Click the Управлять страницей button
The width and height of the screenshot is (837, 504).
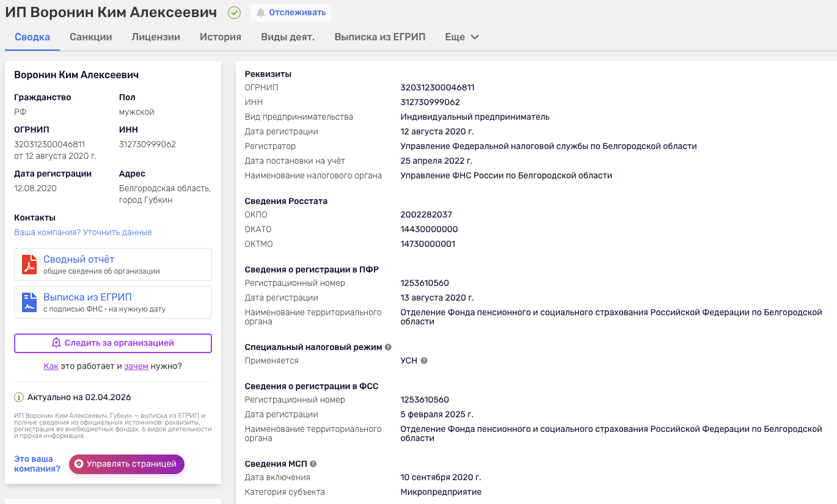(x=126, y=464)
